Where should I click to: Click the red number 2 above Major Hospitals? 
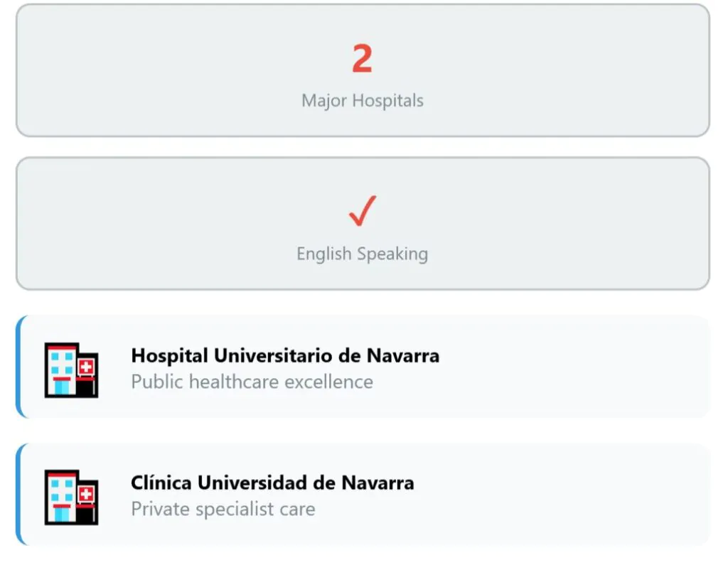click(x=362, y=59)
